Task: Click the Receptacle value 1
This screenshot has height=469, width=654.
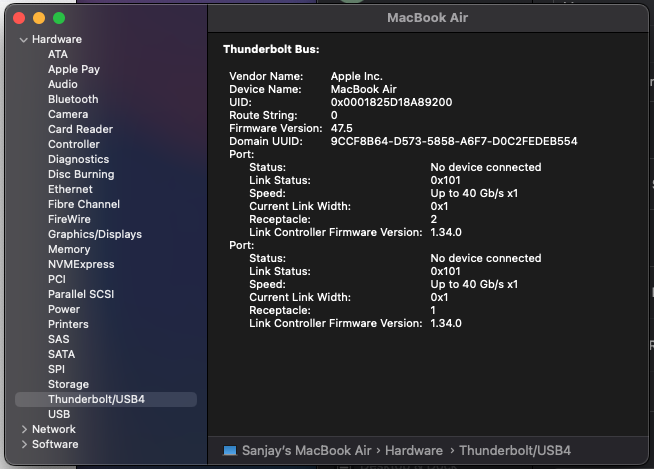Action: click(x=433, y=310)
